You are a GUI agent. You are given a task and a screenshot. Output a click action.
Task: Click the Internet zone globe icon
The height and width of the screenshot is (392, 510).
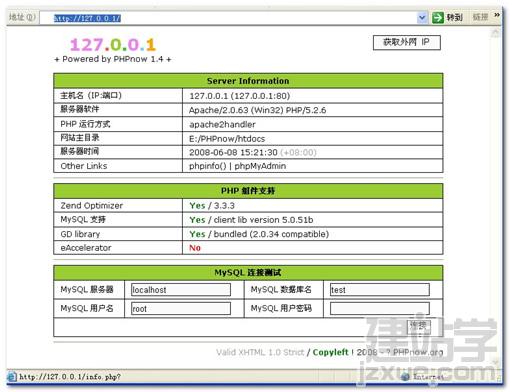(405, 377)
